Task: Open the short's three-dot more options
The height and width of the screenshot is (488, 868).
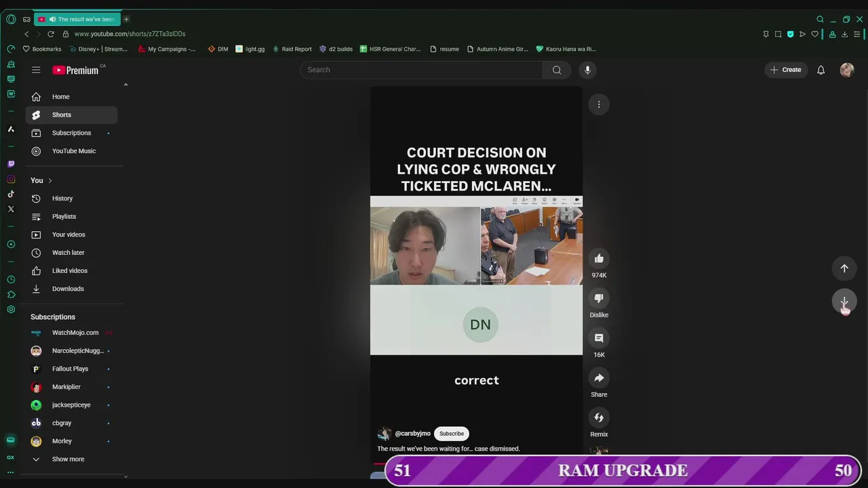Action: 599,104
